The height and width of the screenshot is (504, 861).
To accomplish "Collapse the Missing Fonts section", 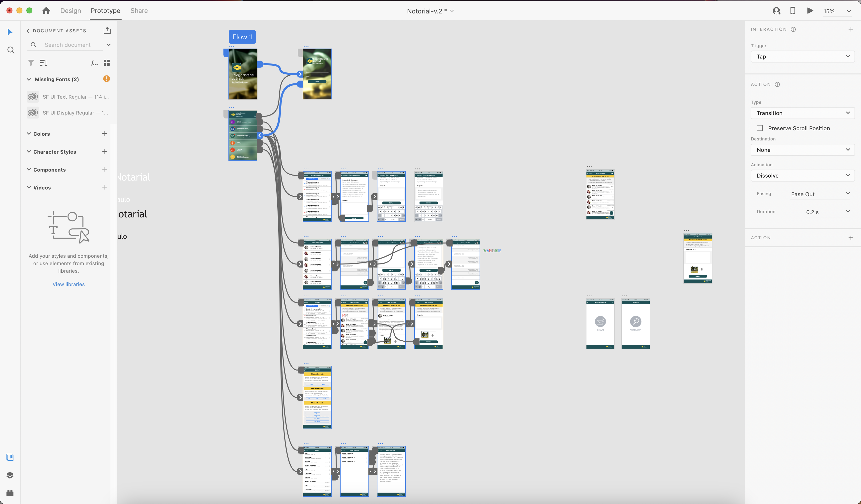I will [29, 79].
